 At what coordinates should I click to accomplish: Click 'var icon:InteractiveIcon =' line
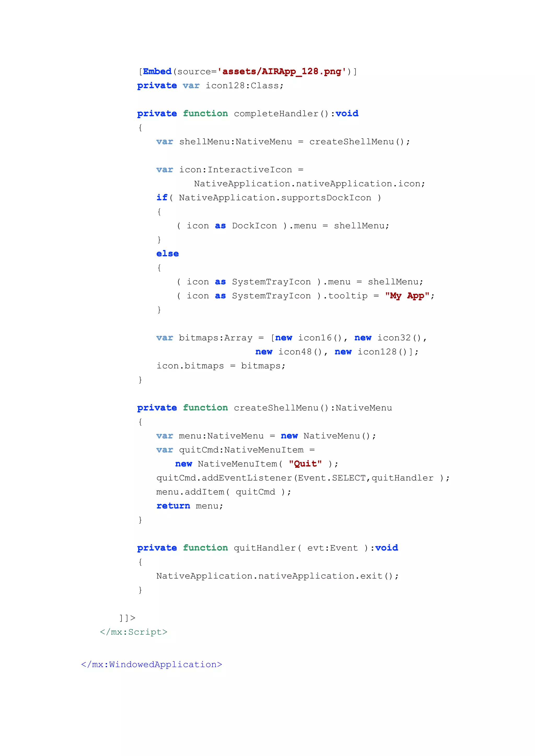pos(230,170)
